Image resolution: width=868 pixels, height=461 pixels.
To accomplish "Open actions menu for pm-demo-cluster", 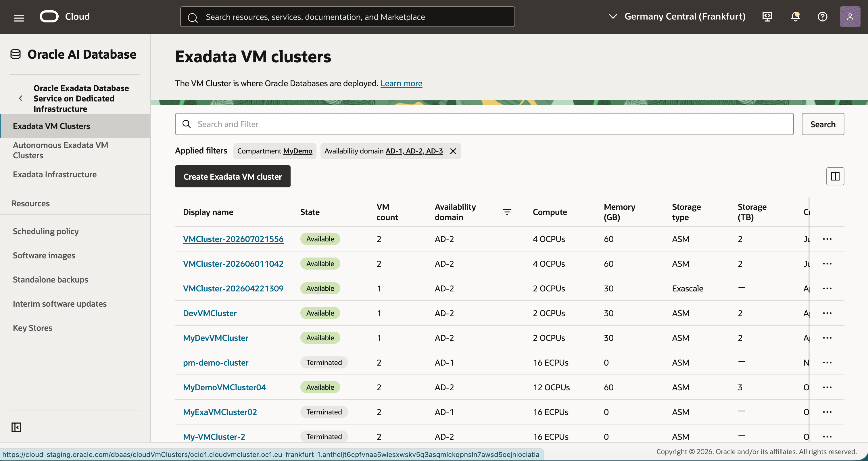I will pos(827,363).
